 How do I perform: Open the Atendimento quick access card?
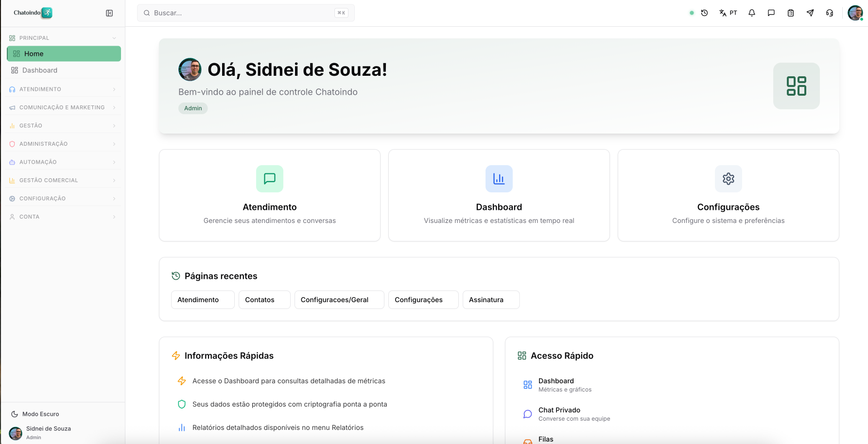[x=269, y=195]
